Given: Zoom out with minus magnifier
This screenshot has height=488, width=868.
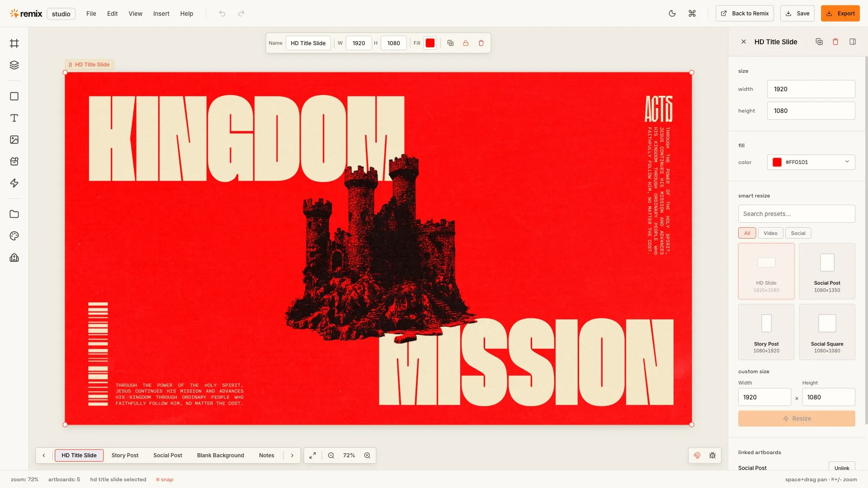Looking at the screenshot, I should click(x=331, y=455).
